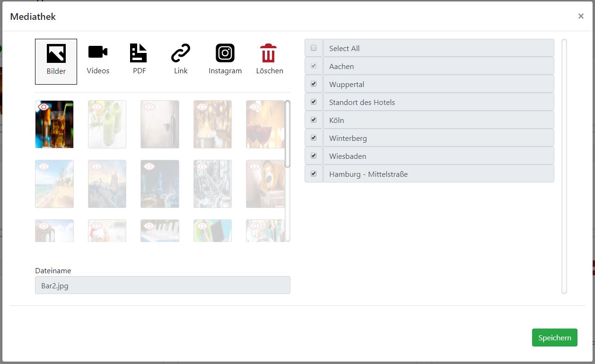Click the Dateiname field showing Bar2.jpg
The height and width of the screenshot is (364, 595).
coord(162,285)
